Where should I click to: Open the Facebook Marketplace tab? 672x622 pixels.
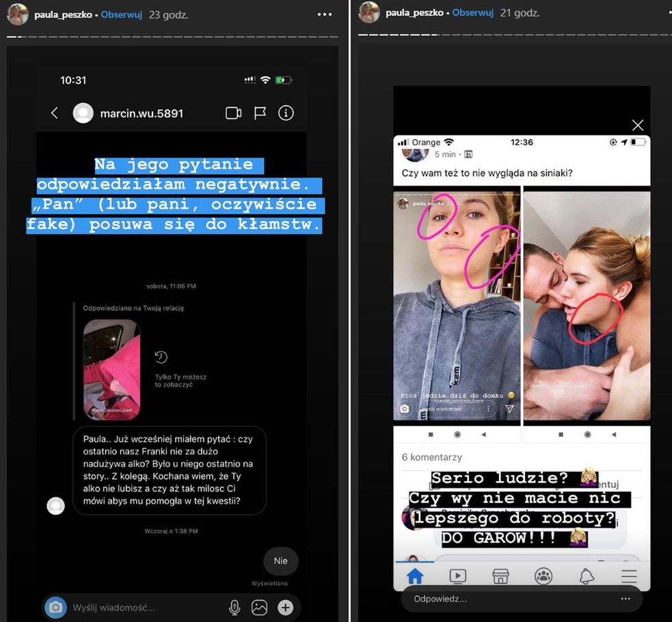point(500,576)
